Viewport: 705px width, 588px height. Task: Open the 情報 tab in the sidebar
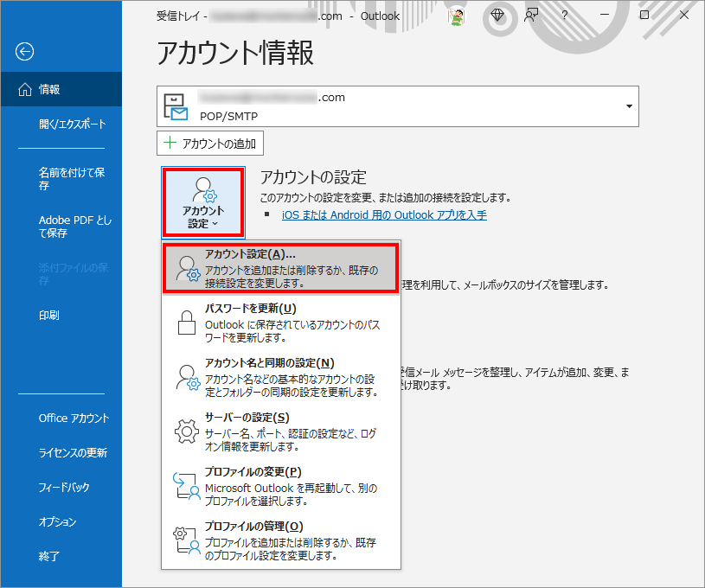[61, 89]
